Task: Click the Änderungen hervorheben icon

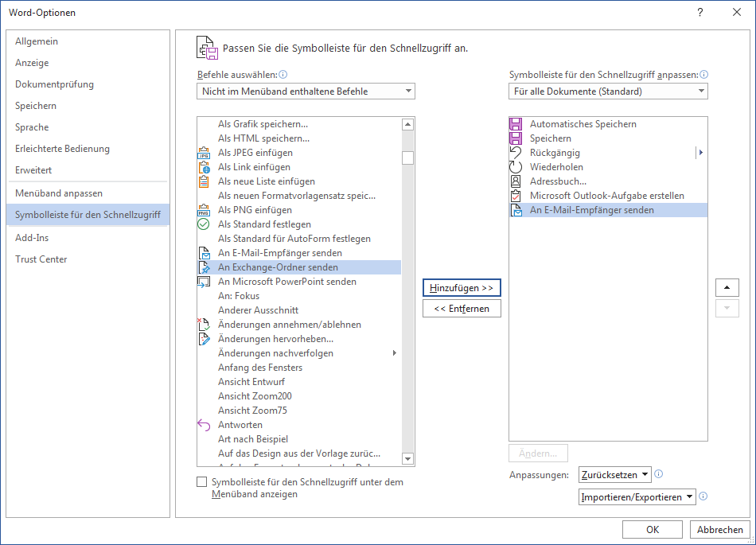Action: coord(203,339)
